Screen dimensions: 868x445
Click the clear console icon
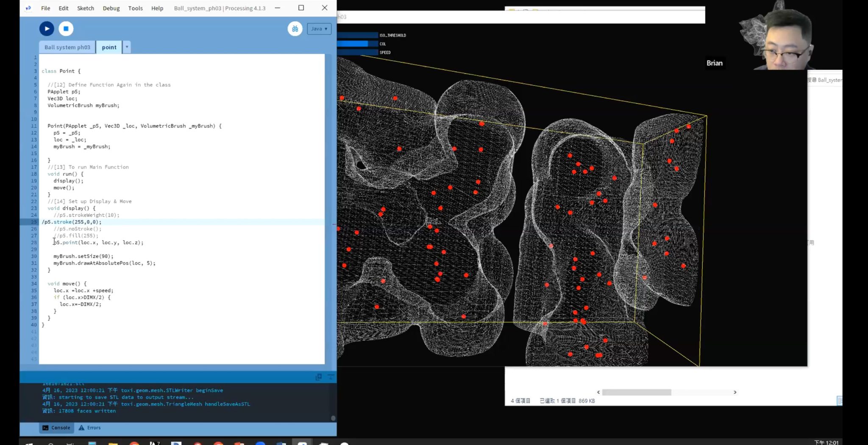[x=331, y=377]
